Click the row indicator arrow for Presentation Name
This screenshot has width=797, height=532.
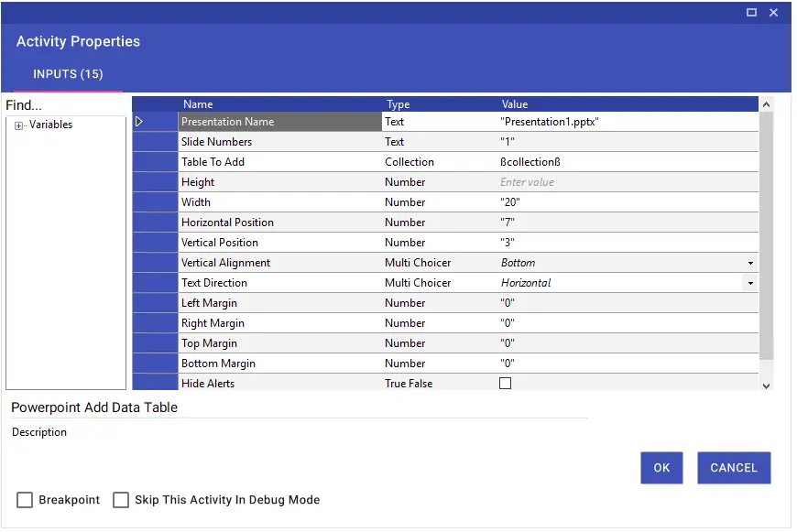[139, 122]
